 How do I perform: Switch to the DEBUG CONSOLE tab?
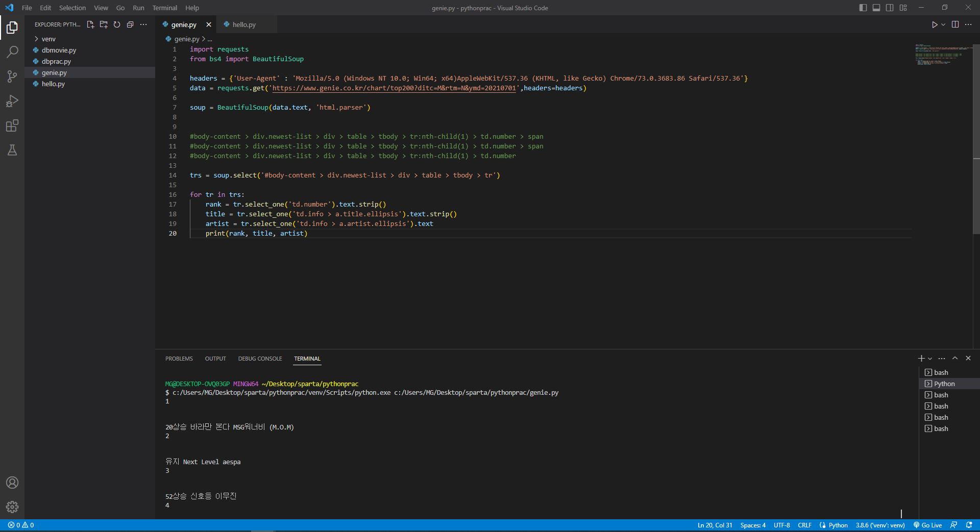[x=260, y=359]
